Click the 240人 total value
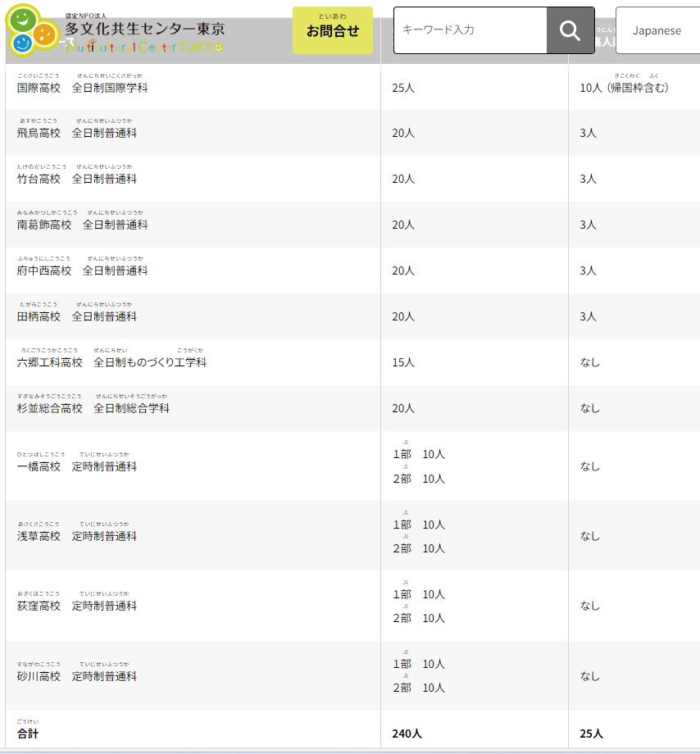This screenshot has width=700, height=754. coord(407,734)
